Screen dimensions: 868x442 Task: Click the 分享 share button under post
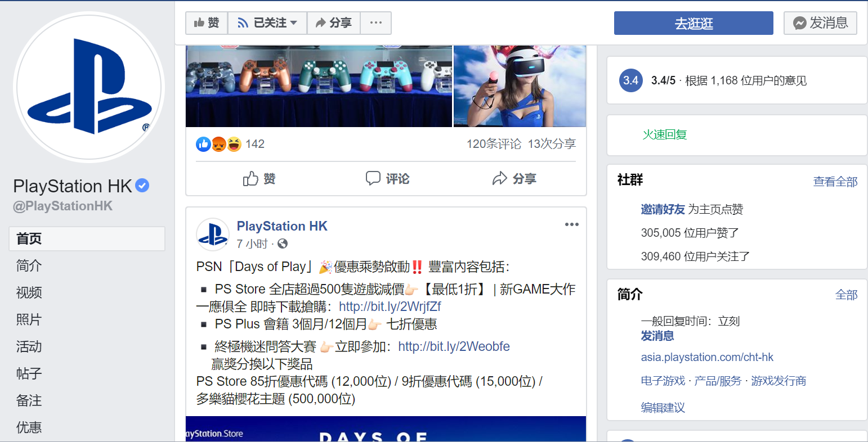click(514, 179)
